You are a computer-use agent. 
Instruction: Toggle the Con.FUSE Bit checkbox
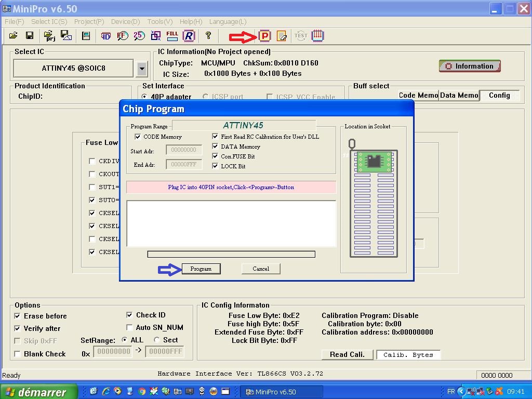coord(215,156)
